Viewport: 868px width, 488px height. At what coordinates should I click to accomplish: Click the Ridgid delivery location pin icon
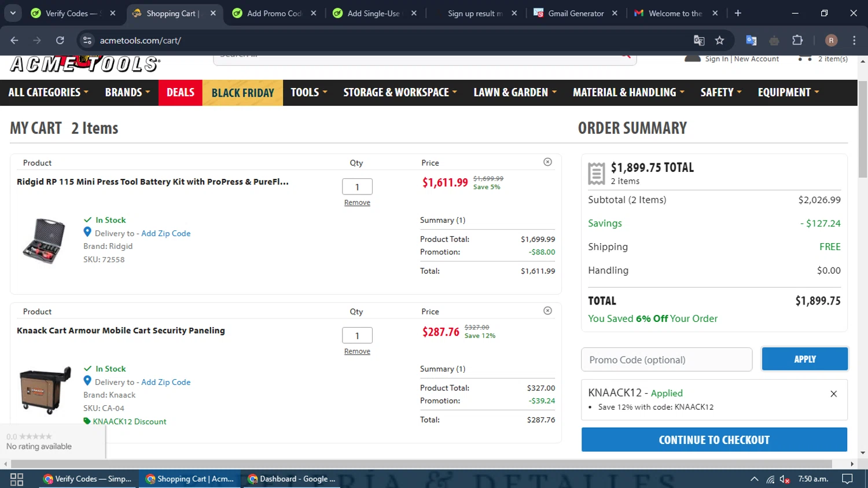87,232
